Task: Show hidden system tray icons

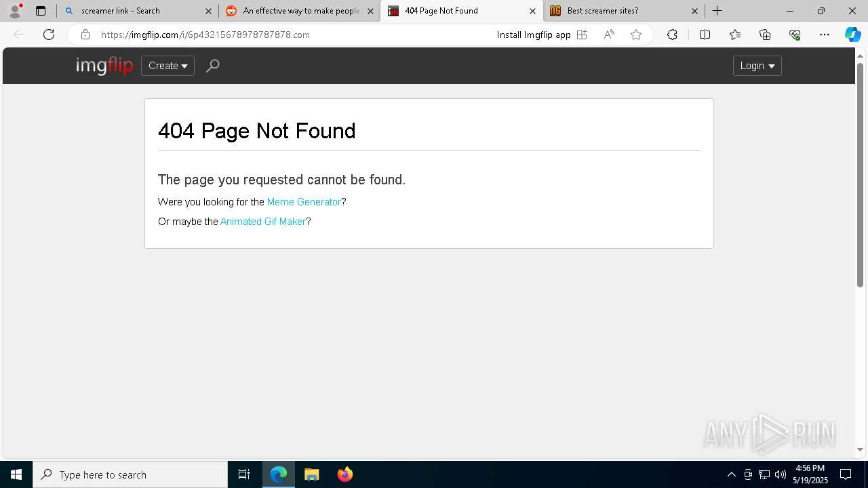Action: coord(731,474)
